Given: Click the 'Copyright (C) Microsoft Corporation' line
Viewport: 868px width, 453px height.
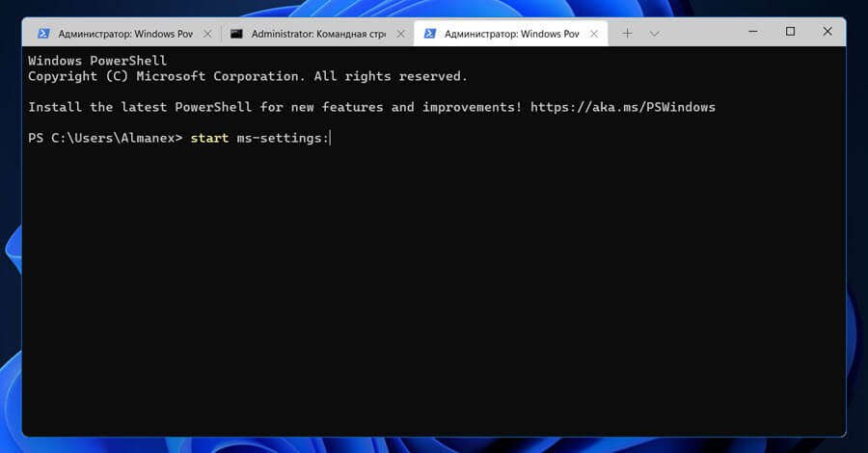Looking at the screenshot, I should [x=248, y=76].
